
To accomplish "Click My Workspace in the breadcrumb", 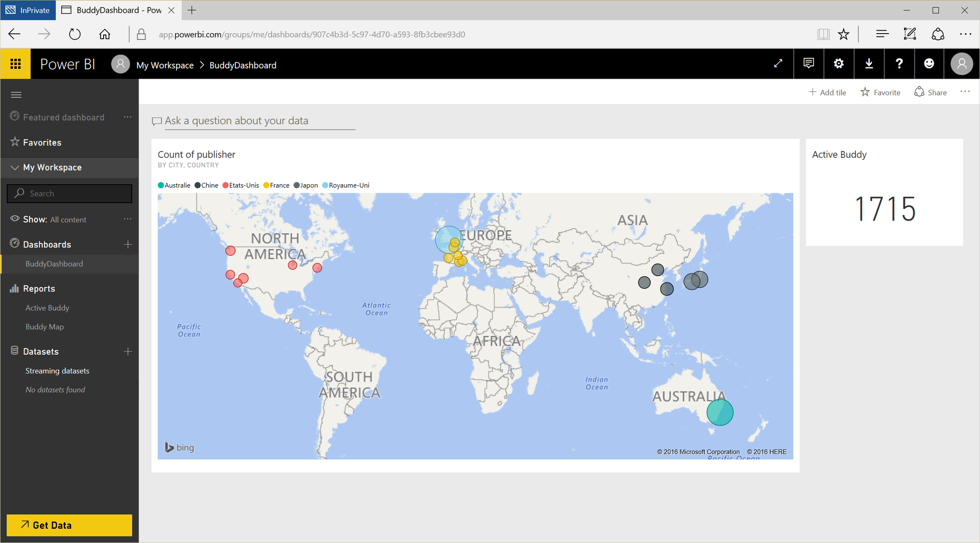I will click(x=165, y=65).
